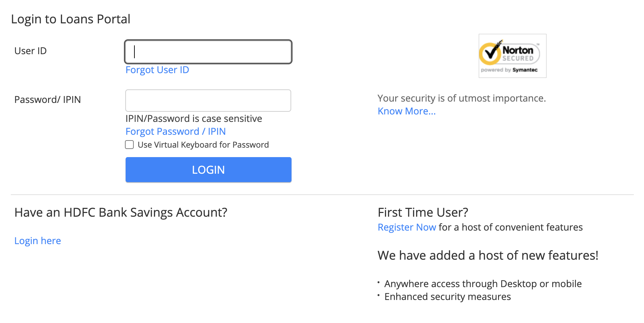
Task: Click the First Time User heading
Action: click(x=423, y=212)
